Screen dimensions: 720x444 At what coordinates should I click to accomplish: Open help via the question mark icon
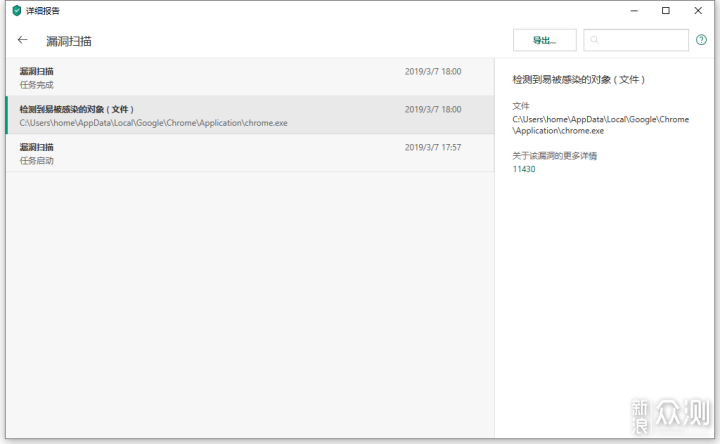[701, 40]
